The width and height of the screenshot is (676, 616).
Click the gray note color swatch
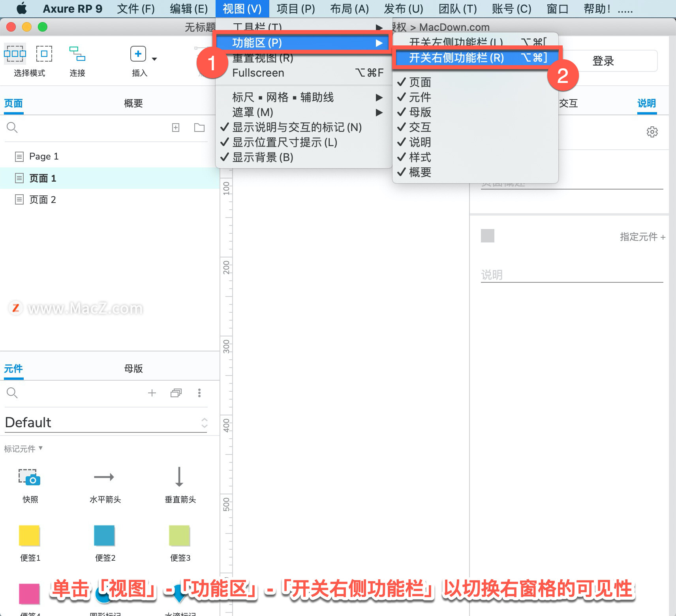(x=488, y=236)
